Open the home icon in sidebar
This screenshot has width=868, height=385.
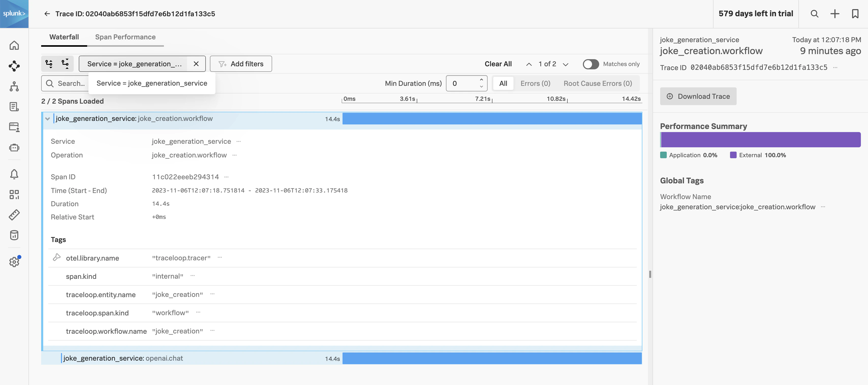[x=14, y=45]
